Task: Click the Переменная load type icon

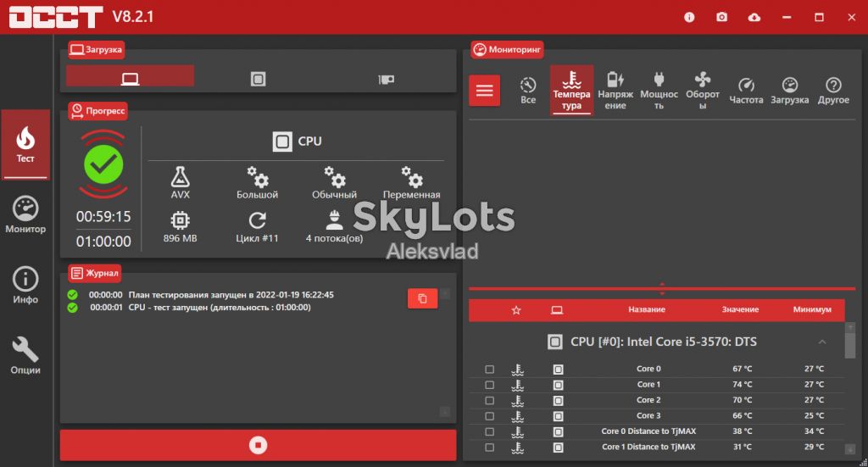Action: point(412,177)
